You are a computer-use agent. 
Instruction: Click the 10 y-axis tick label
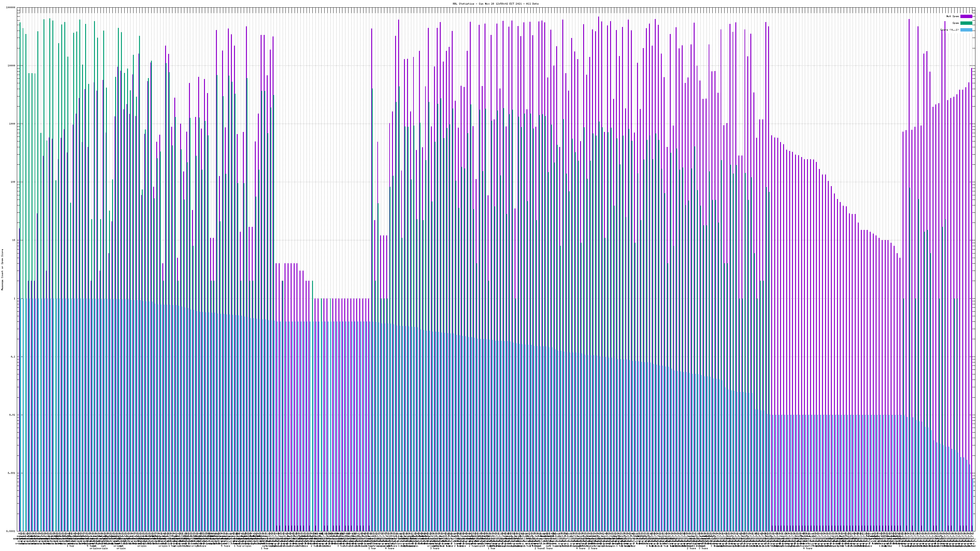14,240
